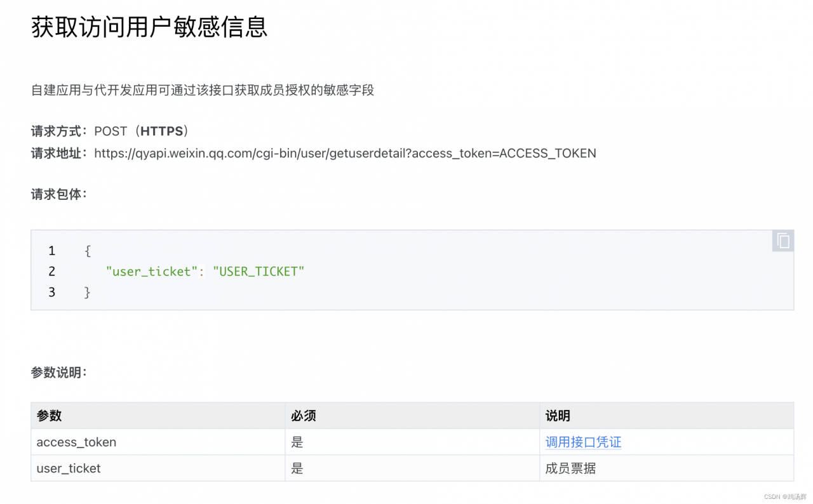Select the POST (HTTPS) request method text
This screenshot has width=813, height=504.
(x=141, y=131)
